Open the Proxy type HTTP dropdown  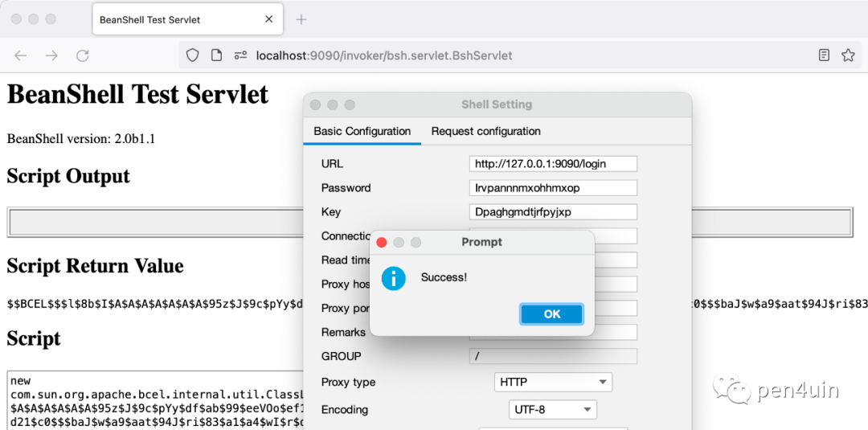[553, 383]
